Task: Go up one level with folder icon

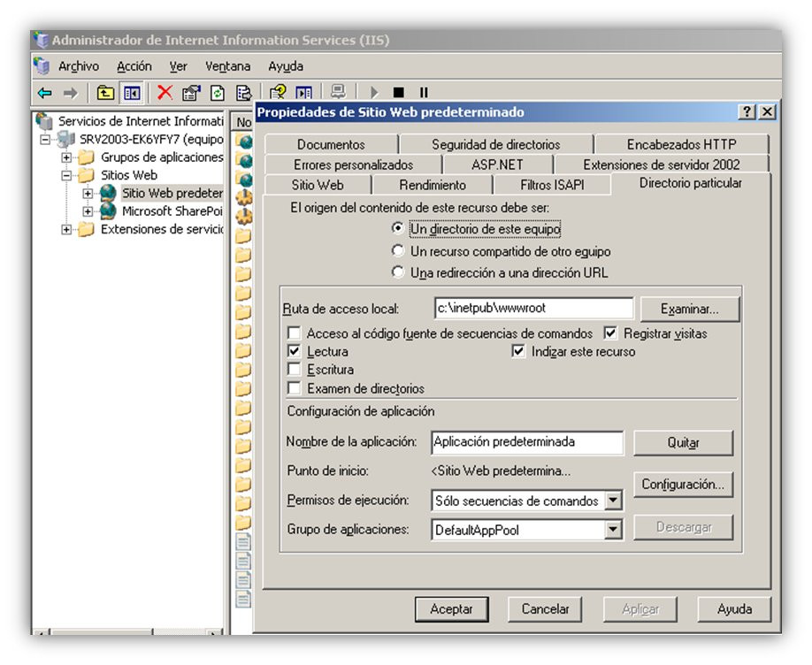Action: click(105, 93)
